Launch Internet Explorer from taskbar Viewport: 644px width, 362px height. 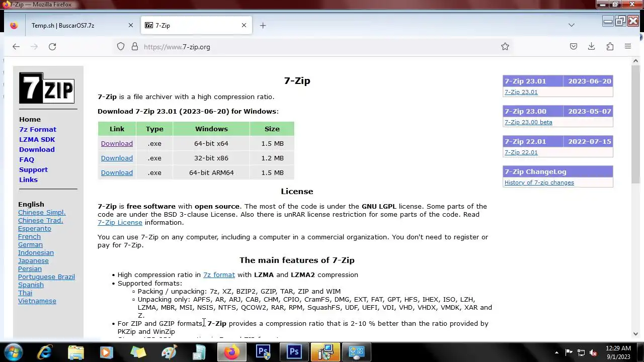click(x=45, y=352)
